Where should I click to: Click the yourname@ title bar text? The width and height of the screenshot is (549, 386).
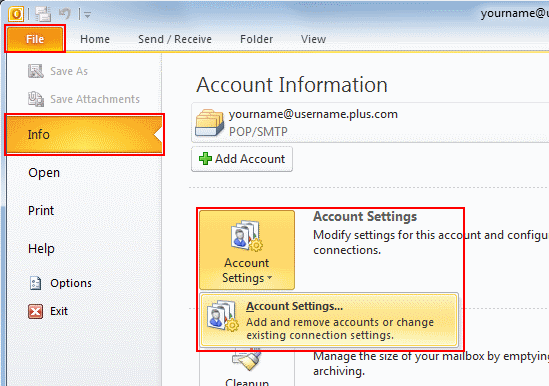(514, 13)
